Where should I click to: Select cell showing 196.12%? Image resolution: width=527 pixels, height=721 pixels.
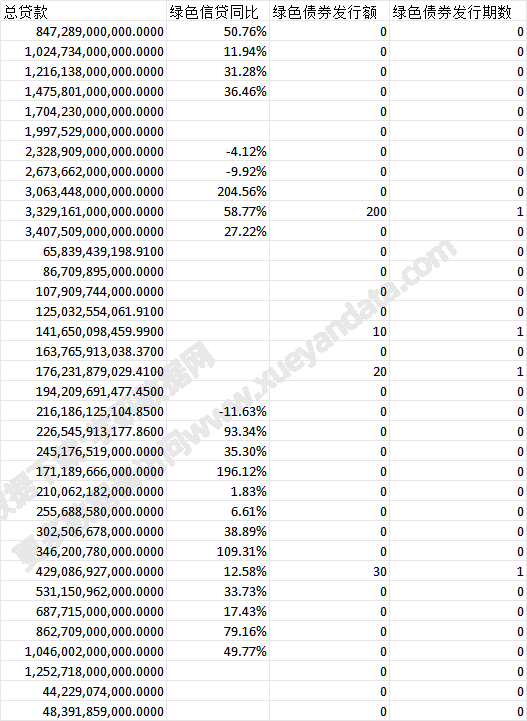click(x=218, y=472)
